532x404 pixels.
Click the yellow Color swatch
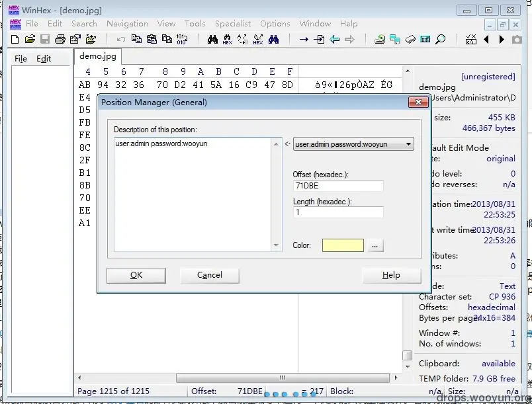coord(343,246)
